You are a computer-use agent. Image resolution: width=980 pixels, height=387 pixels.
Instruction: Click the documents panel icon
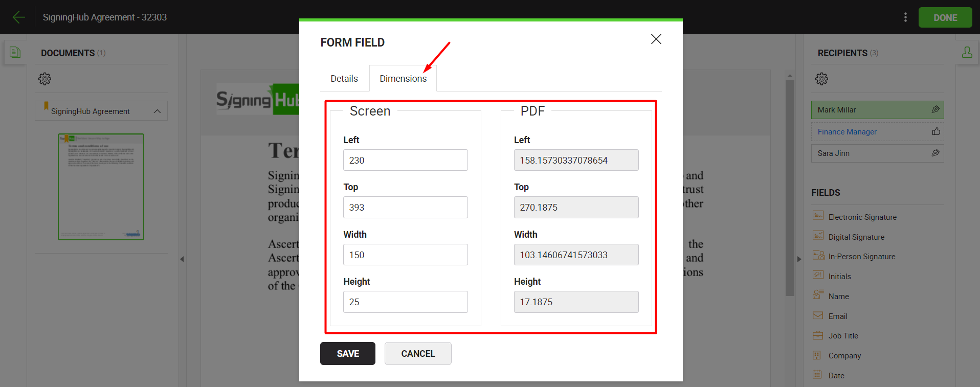tap(15, 52)
